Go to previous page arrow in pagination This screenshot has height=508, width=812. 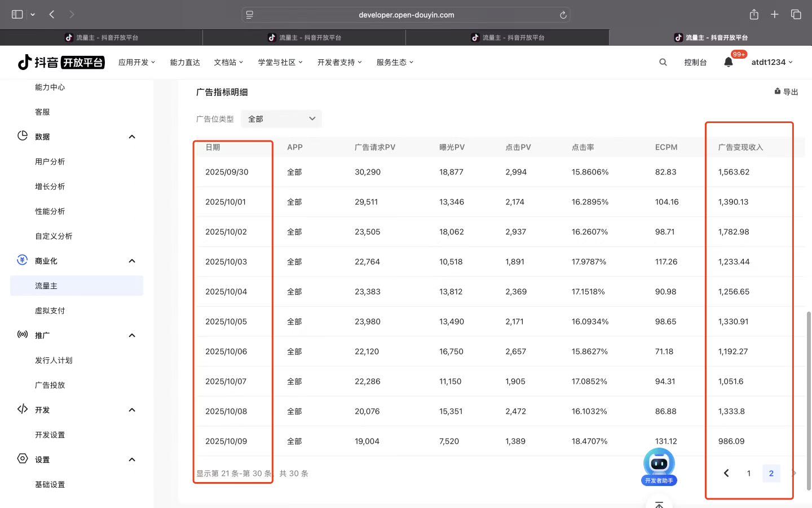[x=726, y=473]
